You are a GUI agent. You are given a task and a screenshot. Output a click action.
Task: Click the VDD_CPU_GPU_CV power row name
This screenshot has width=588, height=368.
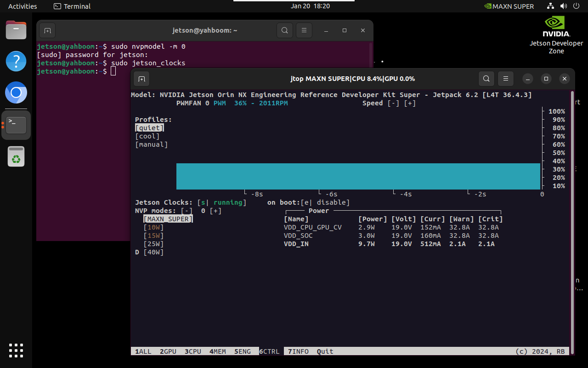click(x=313, y=227)
